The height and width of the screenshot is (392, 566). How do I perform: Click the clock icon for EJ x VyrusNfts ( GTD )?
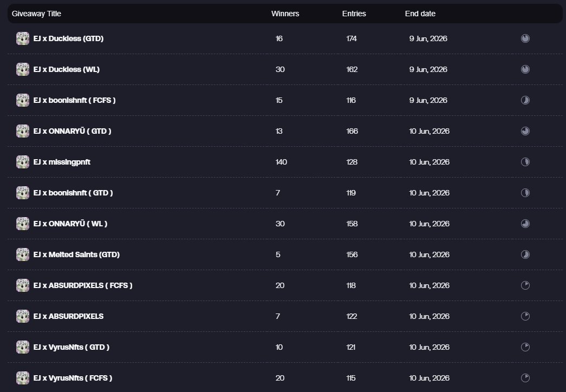pyautogui.click(x=525, y=347)
